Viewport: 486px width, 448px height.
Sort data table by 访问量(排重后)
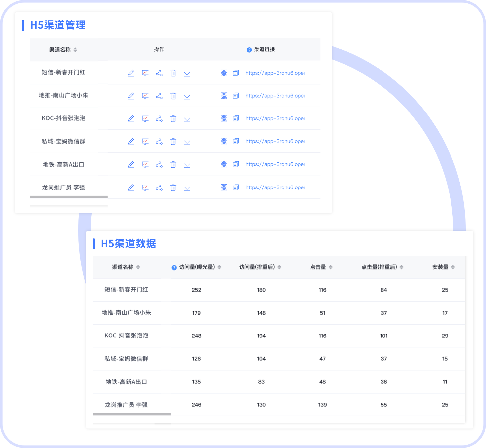click(x=279, y=267)
